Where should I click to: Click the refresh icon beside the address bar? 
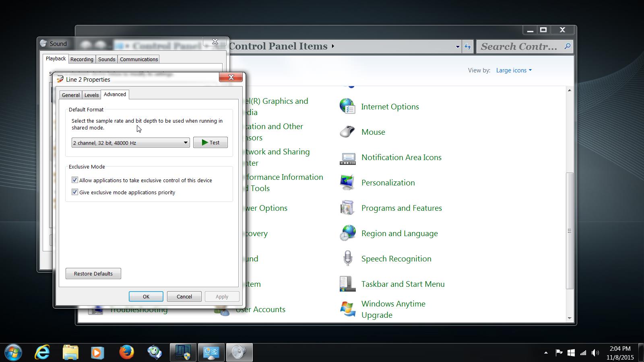pyautogui.click(x=468, y=47)
